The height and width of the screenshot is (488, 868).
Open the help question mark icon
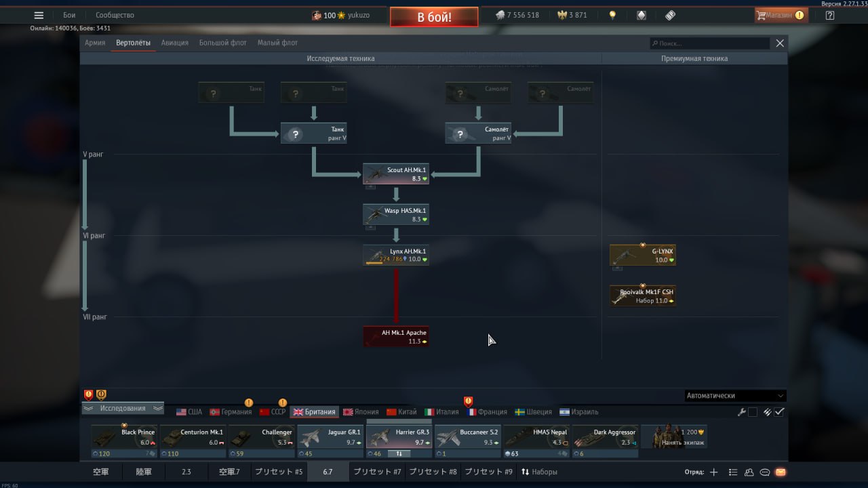pyautogui.click(x=829, y=15)
